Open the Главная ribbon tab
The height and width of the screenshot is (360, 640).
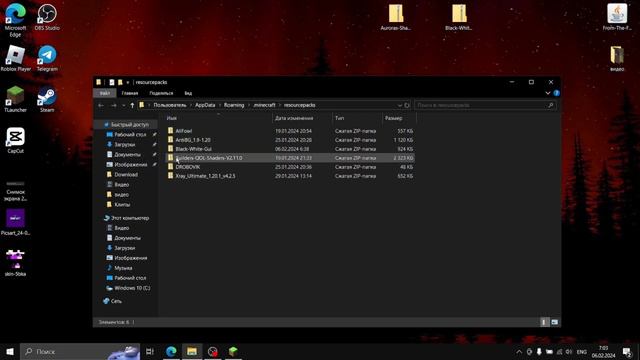[x=130, y=93]
